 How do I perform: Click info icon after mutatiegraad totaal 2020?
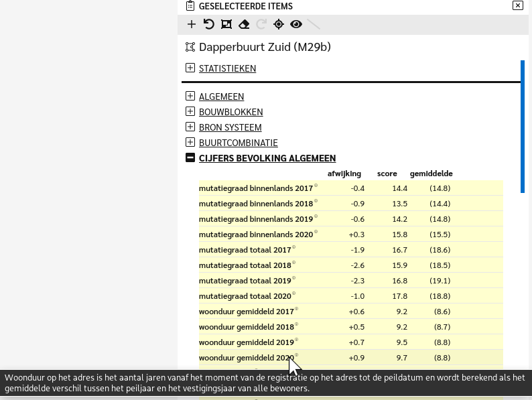294,293
